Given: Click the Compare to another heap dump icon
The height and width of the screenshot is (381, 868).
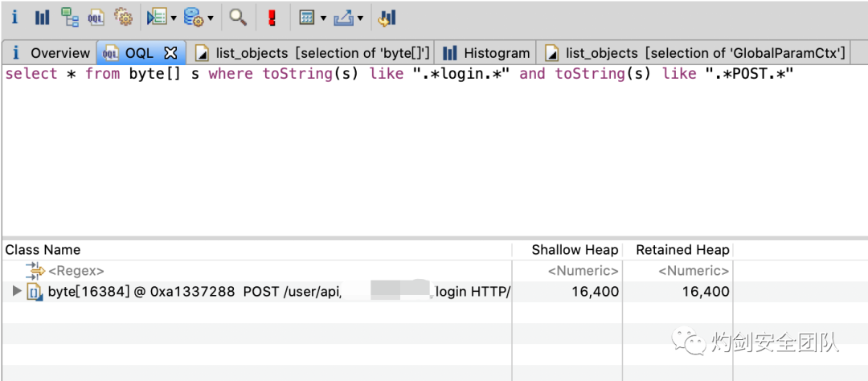Looking at the screenshot, I should click(x=387, y=18).
